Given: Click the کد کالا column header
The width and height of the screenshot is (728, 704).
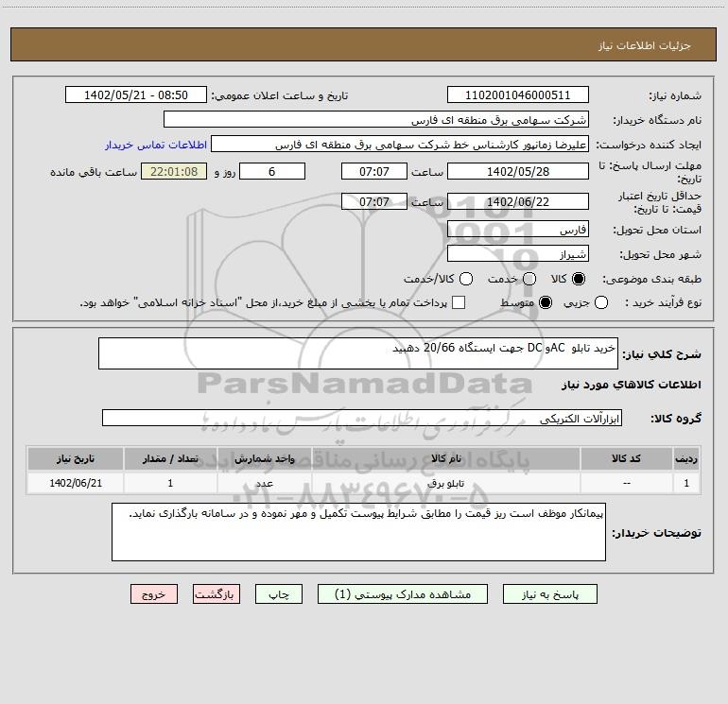Looking at the screenshot, I should 626,458.
